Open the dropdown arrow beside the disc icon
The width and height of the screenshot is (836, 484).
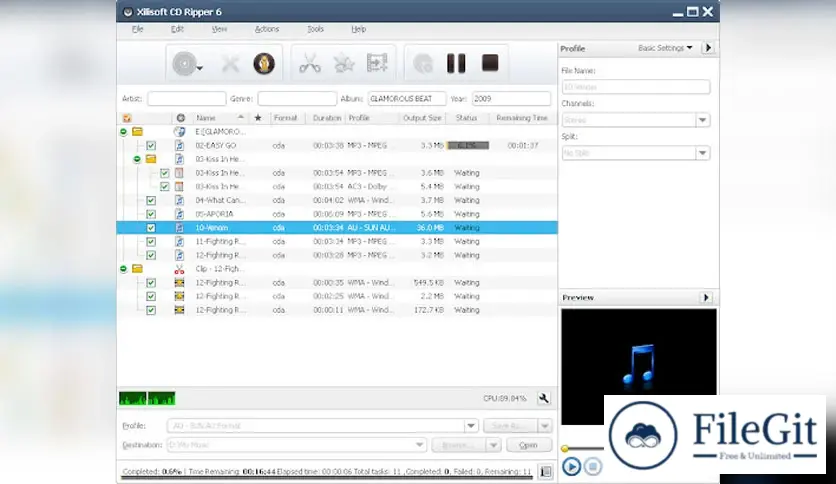[200, 68]
